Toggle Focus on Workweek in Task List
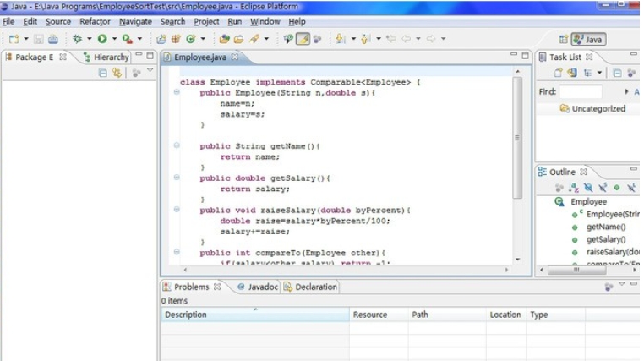 (631, 73)
